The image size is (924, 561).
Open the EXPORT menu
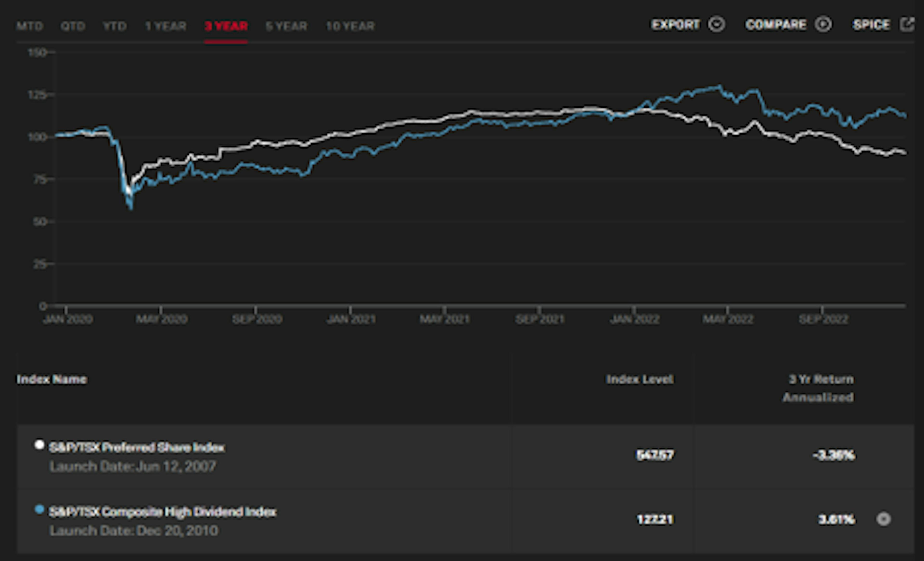pos(675,25)
